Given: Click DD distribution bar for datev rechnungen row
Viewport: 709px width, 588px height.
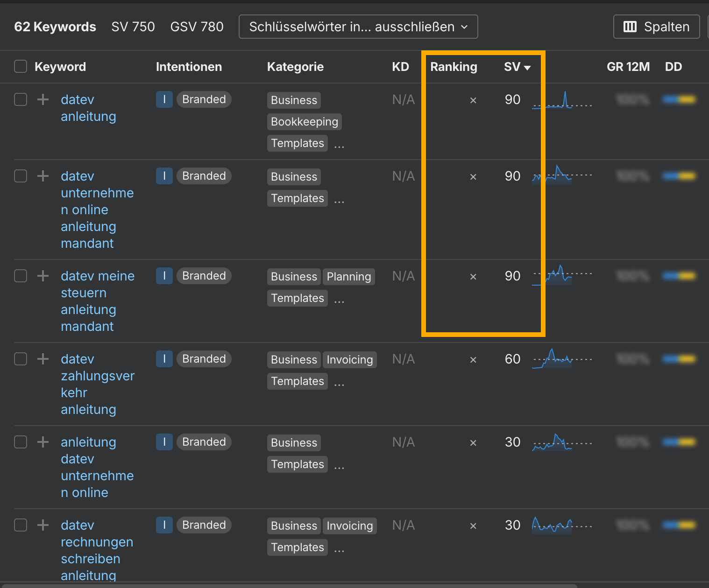Looking at the screenshot, I should [x=679, y=525].
